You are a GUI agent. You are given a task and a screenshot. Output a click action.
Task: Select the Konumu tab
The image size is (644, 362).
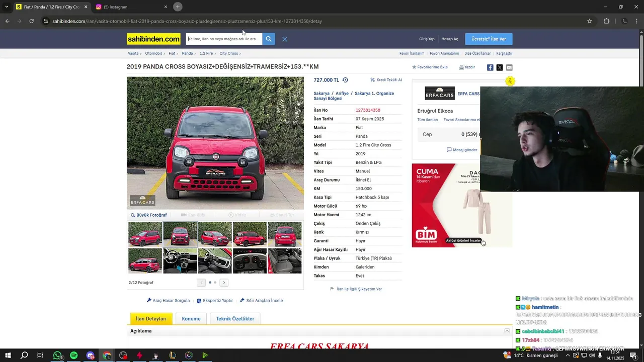[x=191, y=319]
